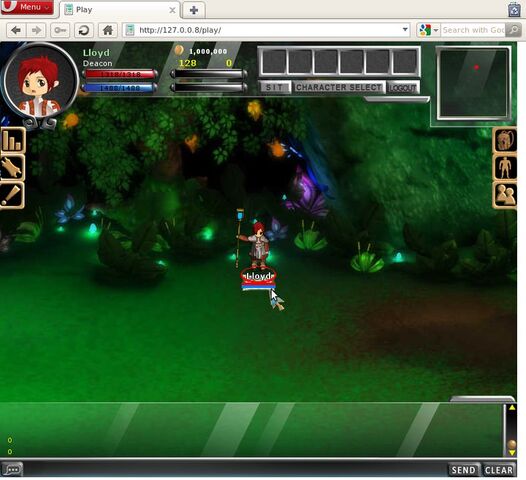Click the minimap panel

pos(473,84)
